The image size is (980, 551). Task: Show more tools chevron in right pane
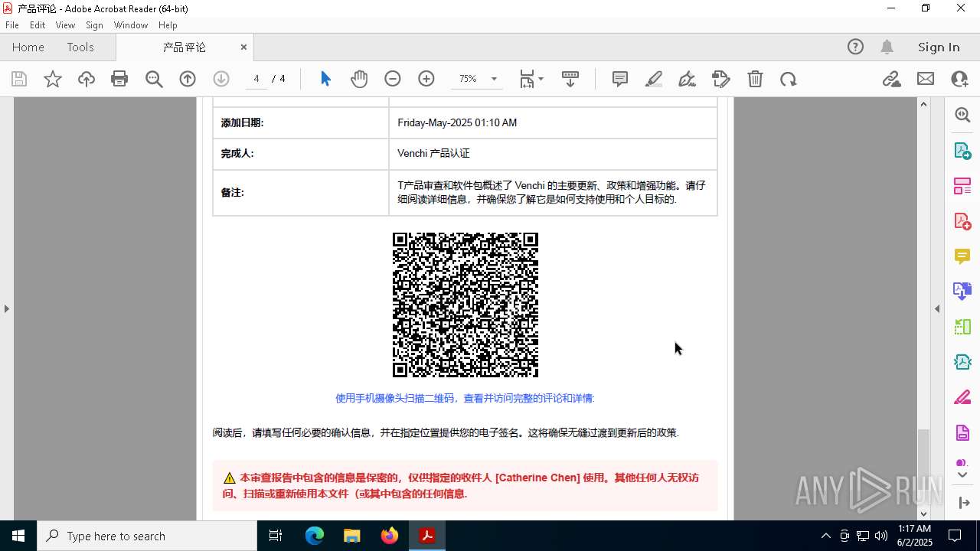click(962, 475)
